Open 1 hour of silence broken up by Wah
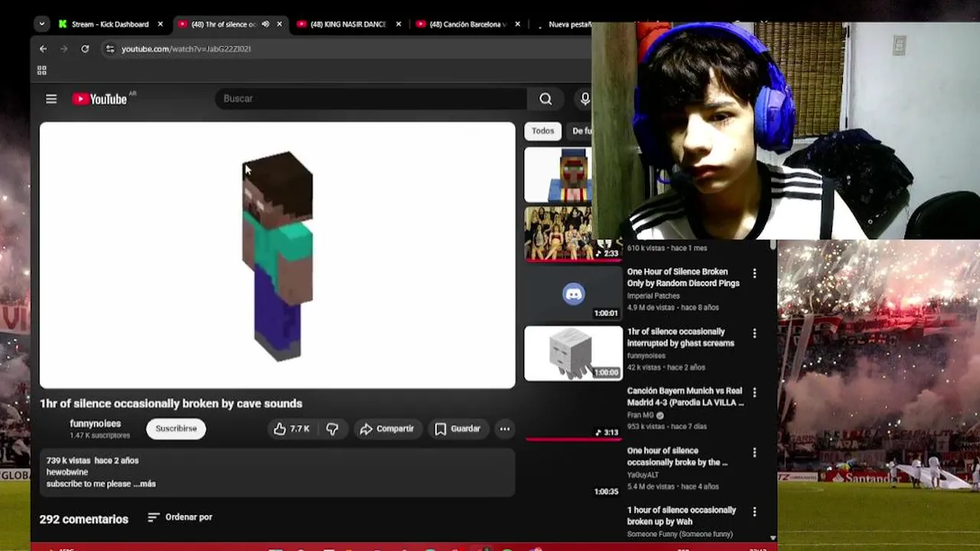The height and width of the screenshot is (551, 980). click(681, 516)
